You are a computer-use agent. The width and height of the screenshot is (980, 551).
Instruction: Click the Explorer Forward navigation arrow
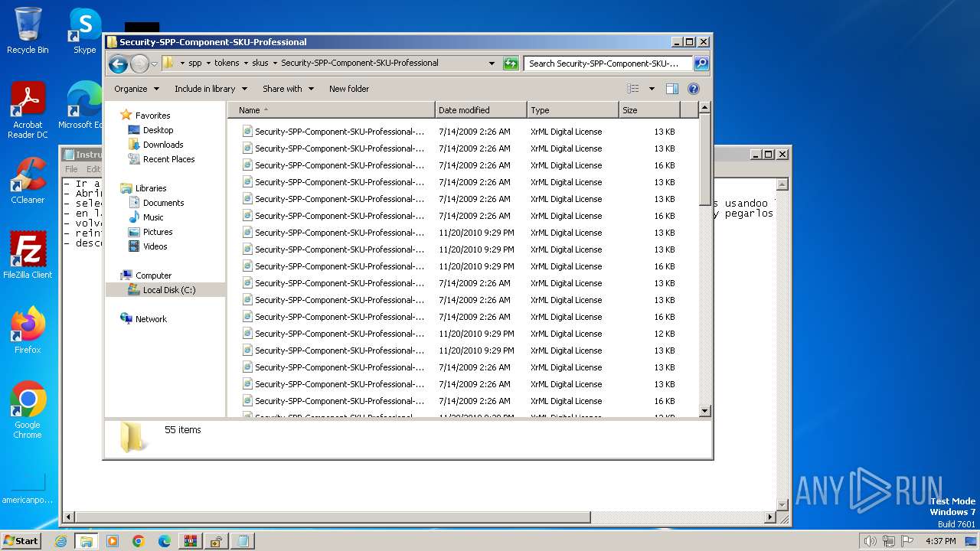coord(139,64)
